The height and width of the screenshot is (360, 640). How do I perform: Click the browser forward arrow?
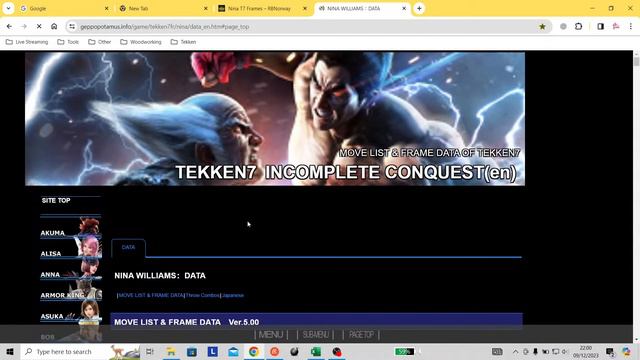pyautogui.click(x=24, y=27)
